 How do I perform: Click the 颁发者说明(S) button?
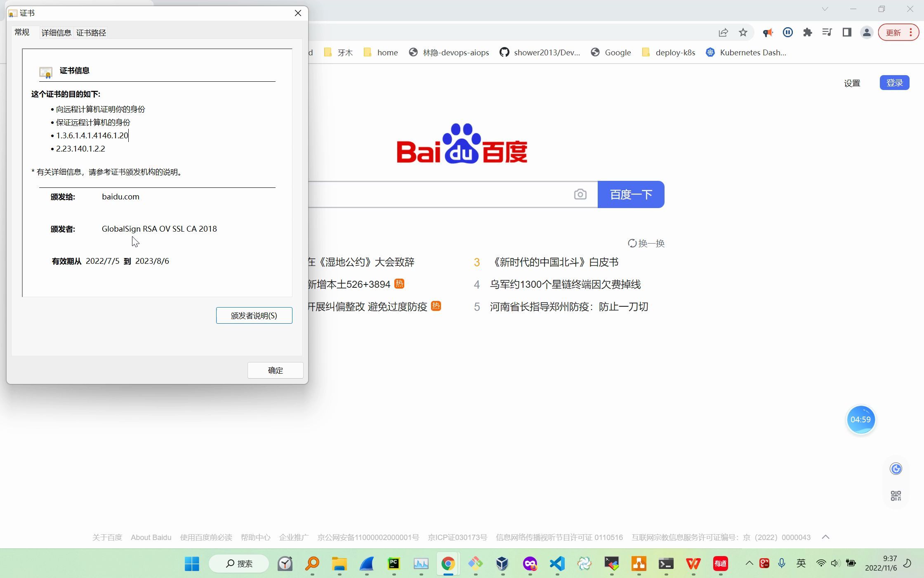coord(254,315)
